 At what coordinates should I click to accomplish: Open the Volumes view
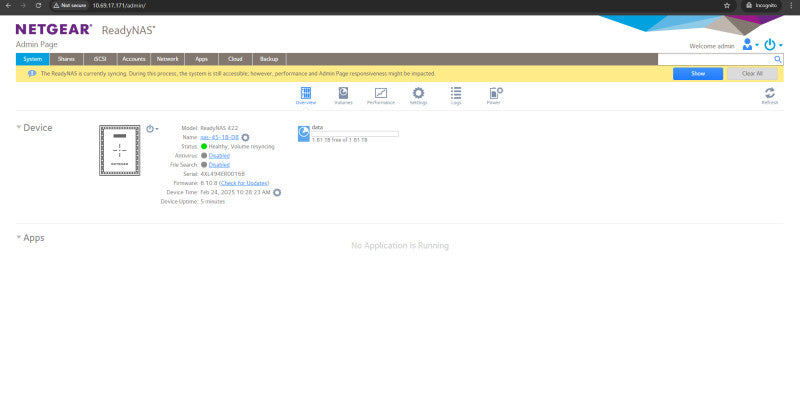343,96
